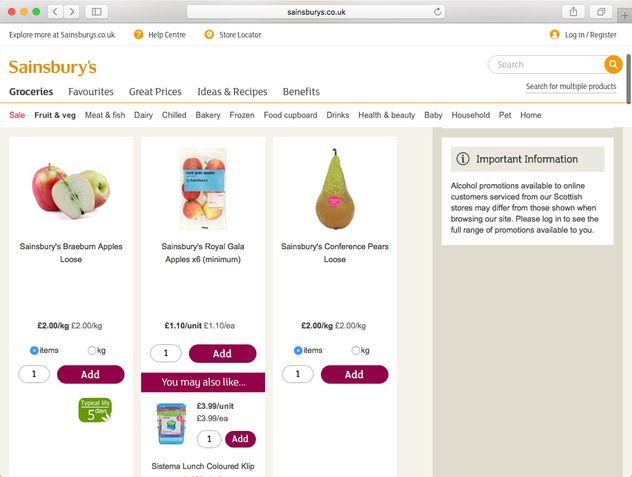Select the items option for Conference Pears
The height and width of the screenshot is (477, 632).
[x=298, y=350]
